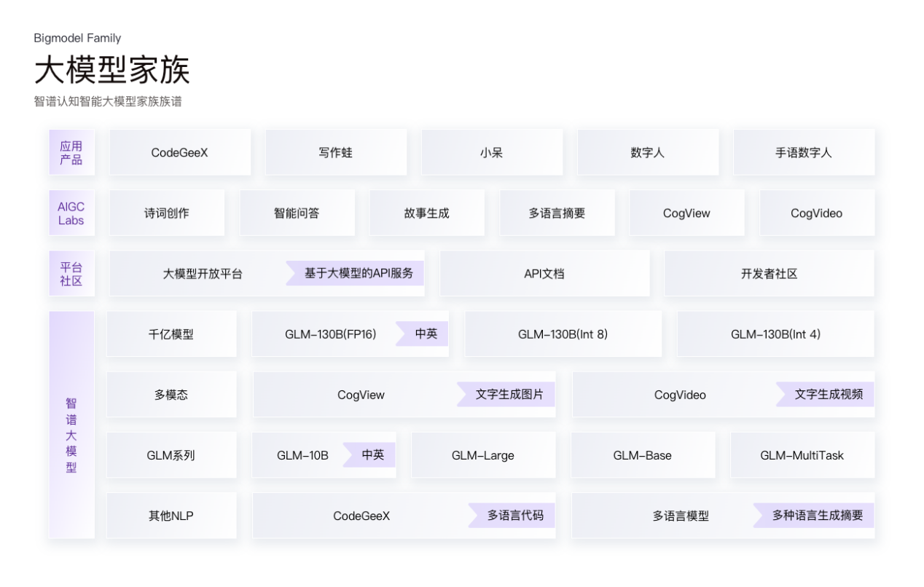Open CogView in the AIGC Labs row

click(686, 213)
